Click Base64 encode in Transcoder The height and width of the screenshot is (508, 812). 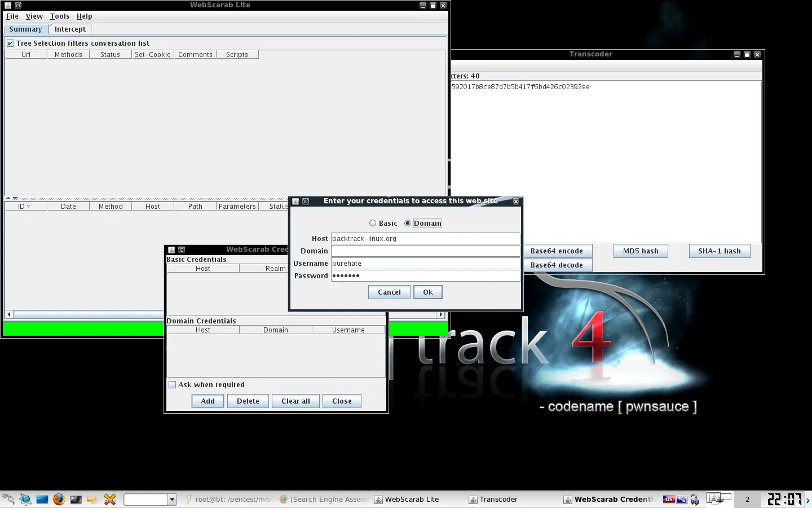click(x=557, y=251)
